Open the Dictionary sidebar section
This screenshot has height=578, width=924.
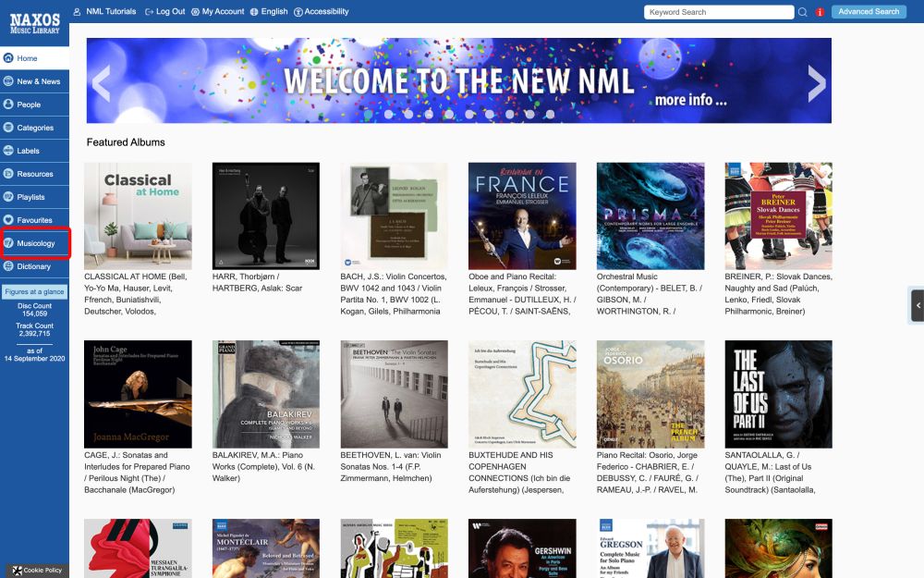point(34,266)
